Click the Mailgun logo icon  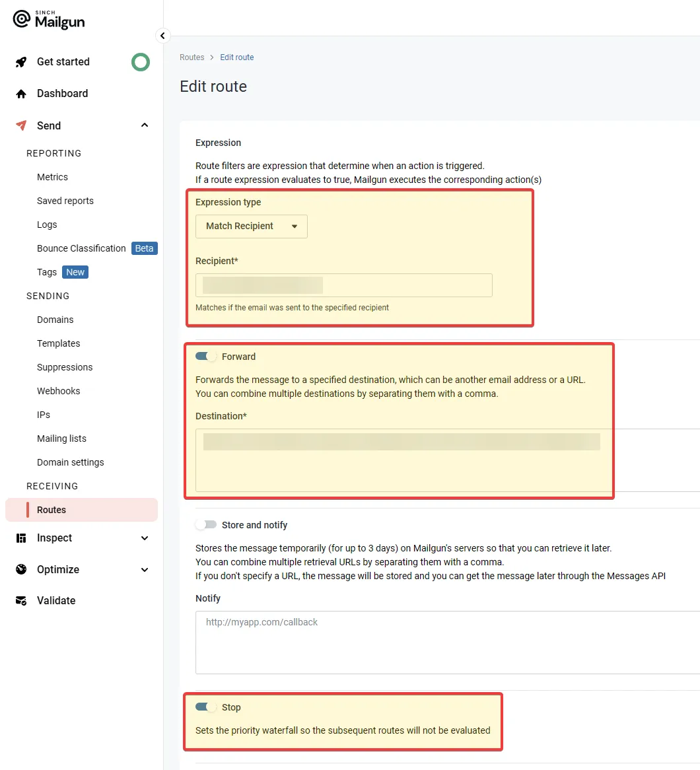22,20
